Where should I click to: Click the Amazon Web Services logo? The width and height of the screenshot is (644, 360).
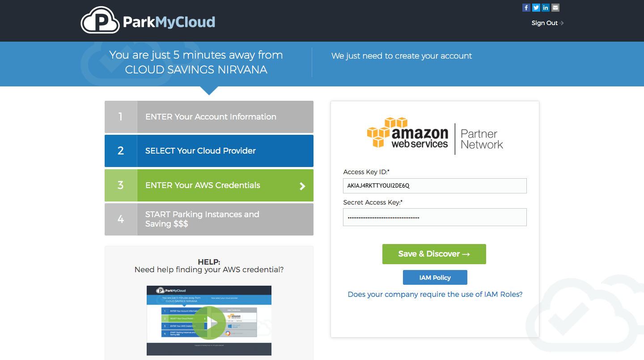point(407,133)
